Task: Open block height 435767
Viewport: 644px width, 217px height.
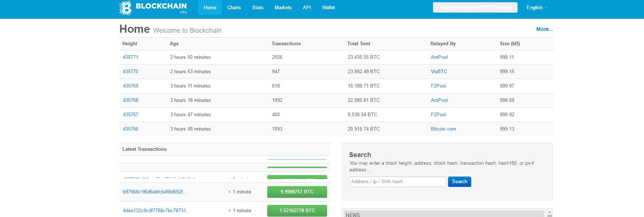Action: pos(130,114)
